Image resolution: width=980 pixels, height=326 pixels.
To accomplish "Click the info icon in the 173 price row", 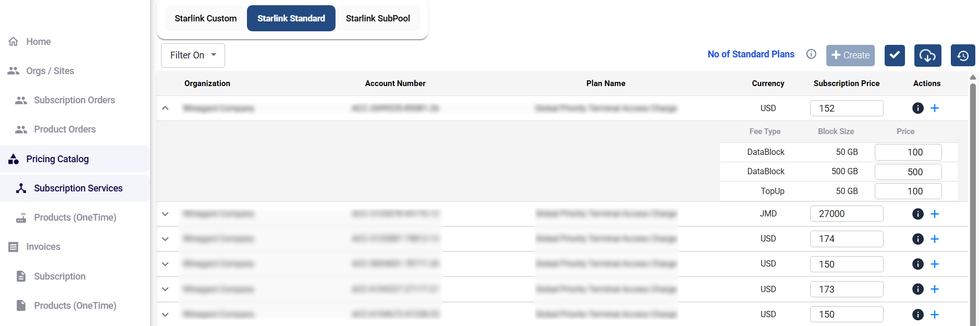I will tap(918, 289).
